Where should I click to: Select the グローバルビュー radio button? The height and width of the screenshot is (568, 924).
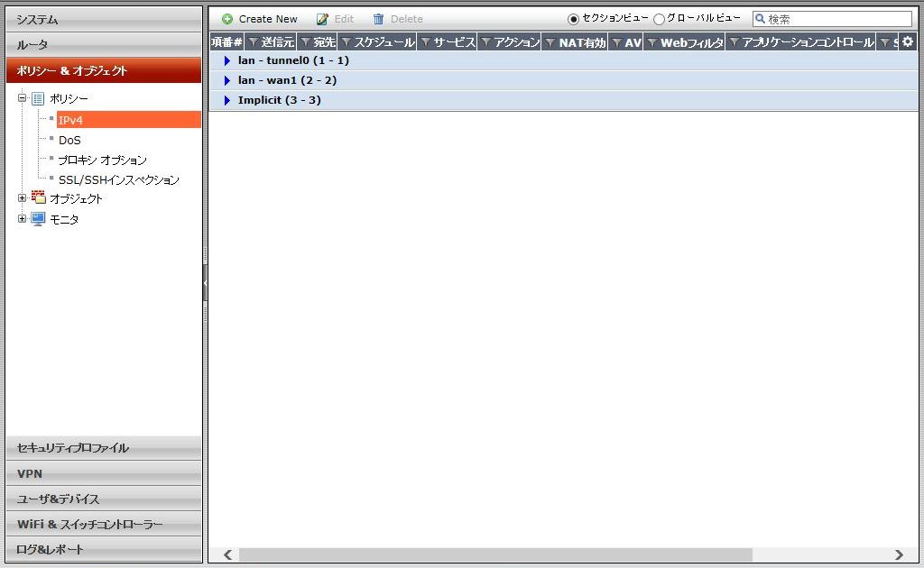coord(660,20)
